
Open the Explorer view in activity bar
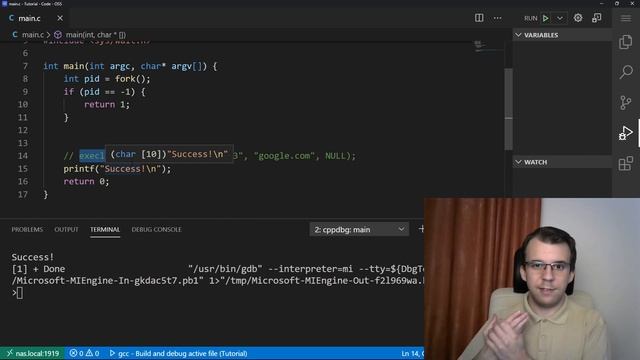[x=626, y=42]
